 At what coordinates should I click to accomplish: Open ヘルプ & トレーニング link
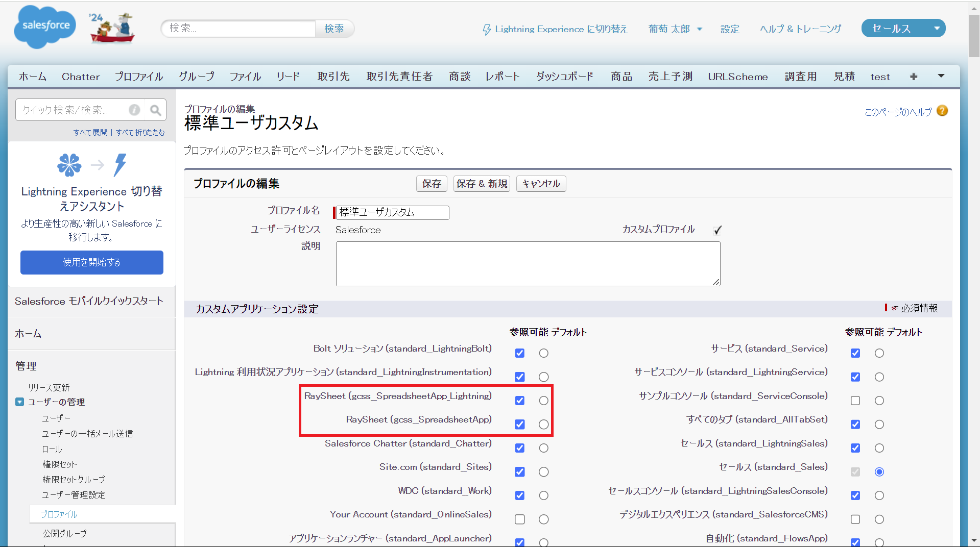(x=800, y=29)
